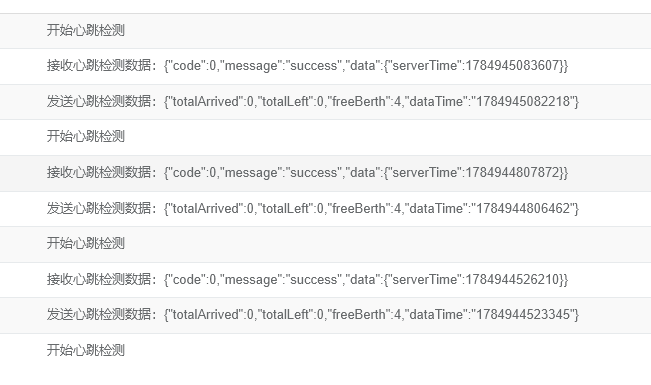Image resolution: width=651 pixels, height=385 pixels.
Task: Click the log row with serverTime 1784945083607
Action: coord(326,66)
